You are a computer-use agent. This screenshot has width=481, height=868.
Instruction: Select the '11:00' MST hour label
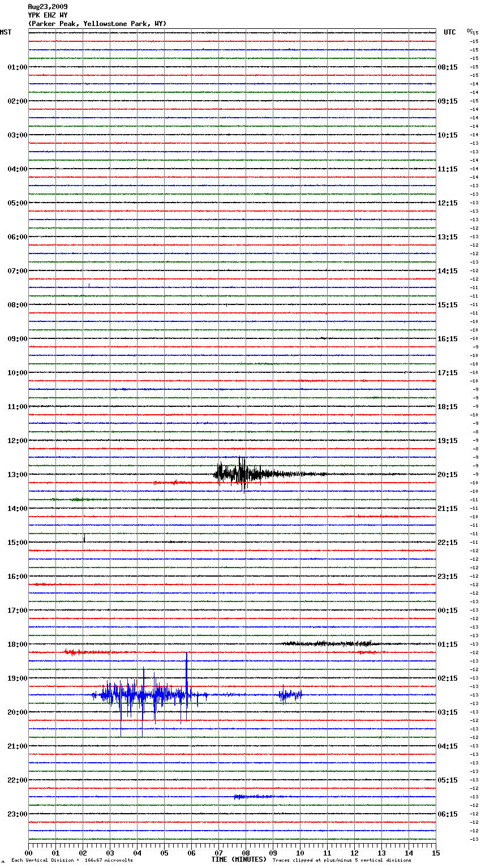pyautogui.click(x=18, y=407)
